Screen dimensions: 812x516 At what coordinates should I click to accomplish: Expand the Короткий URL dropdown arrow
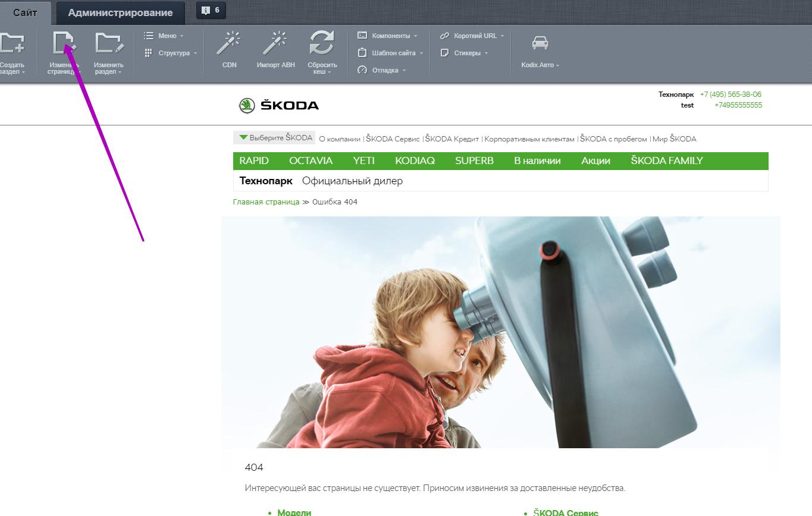[502, 36]
